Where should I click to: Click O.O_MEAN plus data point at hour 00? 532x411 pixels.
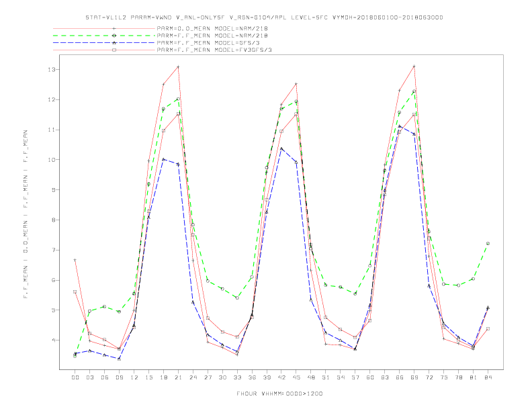[x=75, y=260]
